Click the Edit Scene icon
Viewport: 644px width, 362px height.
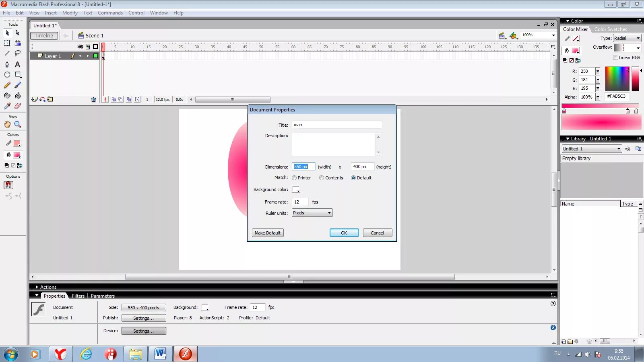(x=502, y=36)
